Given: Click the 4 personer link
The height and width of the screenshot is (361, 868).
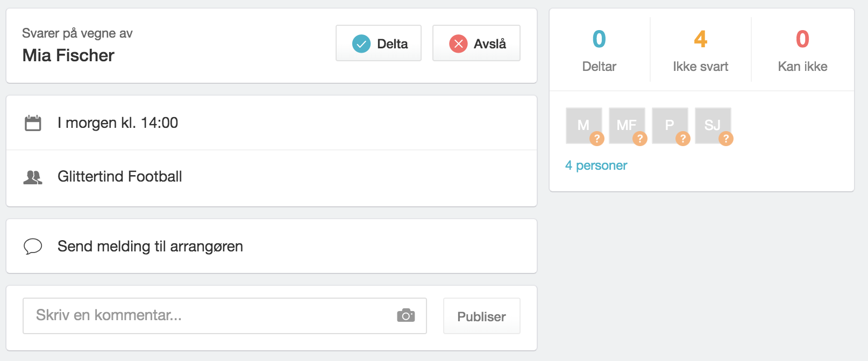Looking at the screenshot, I should coord(596,165).
